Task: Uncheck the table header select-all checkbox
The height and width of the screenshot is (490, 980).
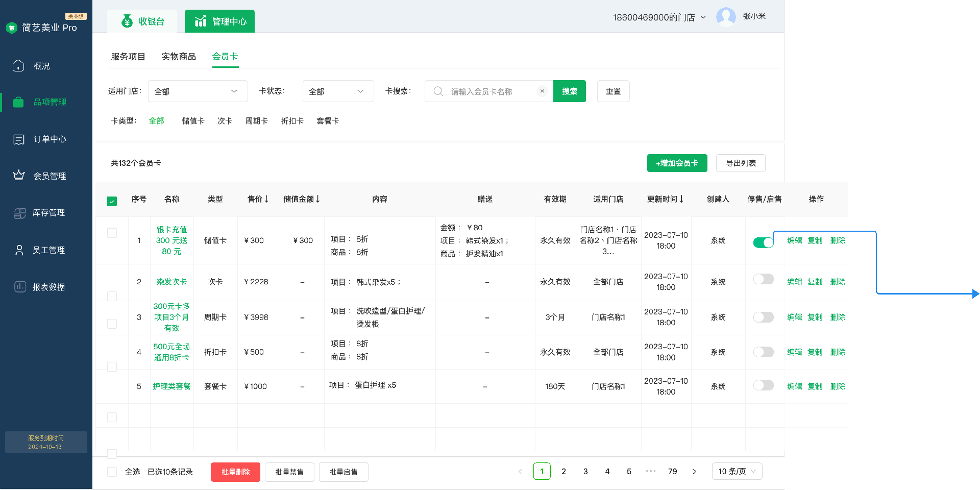Action: (112, 201)
